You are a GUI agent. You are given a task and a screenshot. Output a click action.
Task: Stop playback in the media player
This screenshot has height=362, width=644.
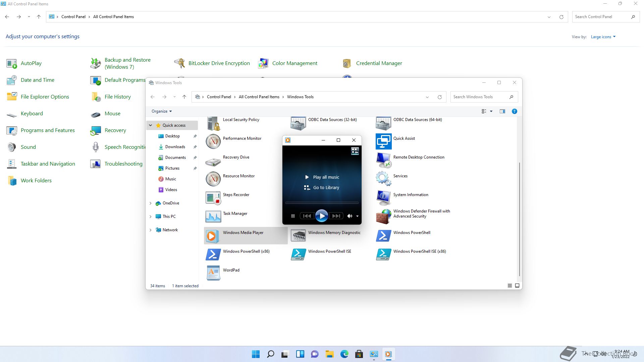(293, 216)
